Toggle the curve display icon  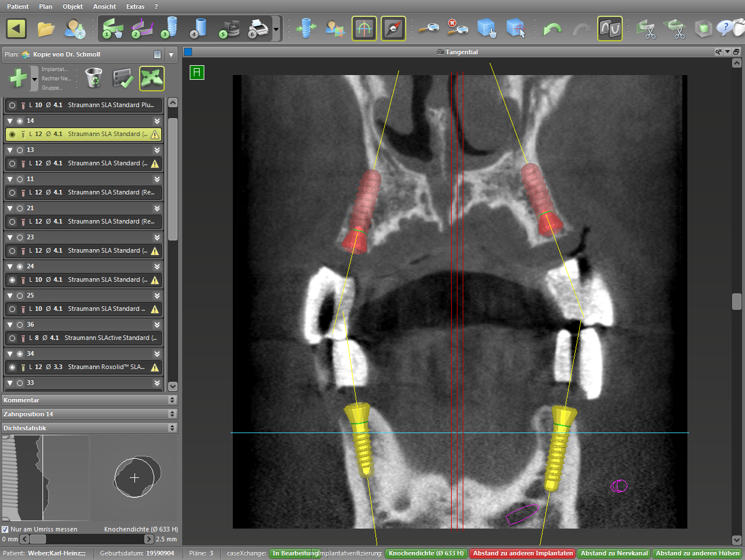[610, 29]
